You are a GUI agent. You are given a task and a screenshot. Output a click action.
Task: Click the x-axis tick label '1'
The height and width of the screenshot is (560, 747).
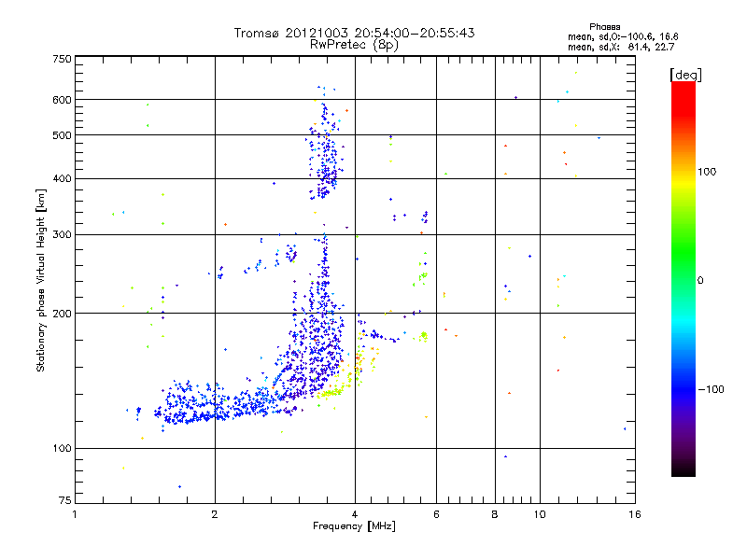point(75,514)
